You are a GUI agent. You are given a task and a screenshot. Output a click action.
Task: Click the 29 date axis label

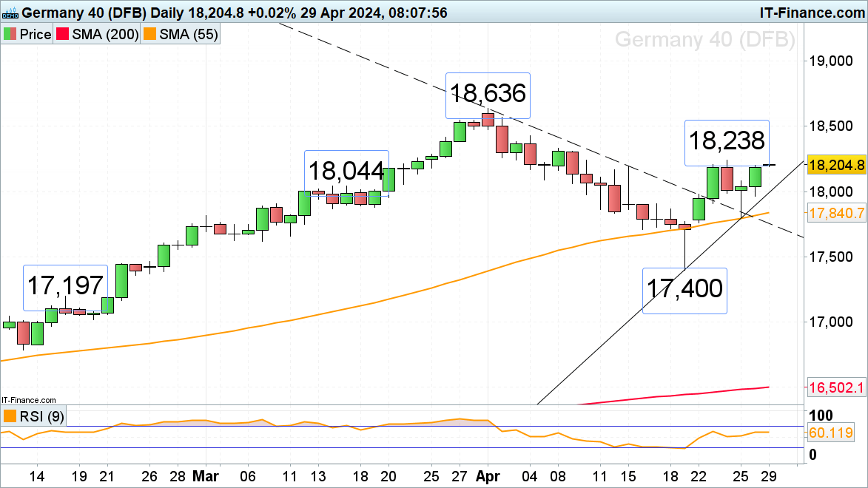(769, 476)
